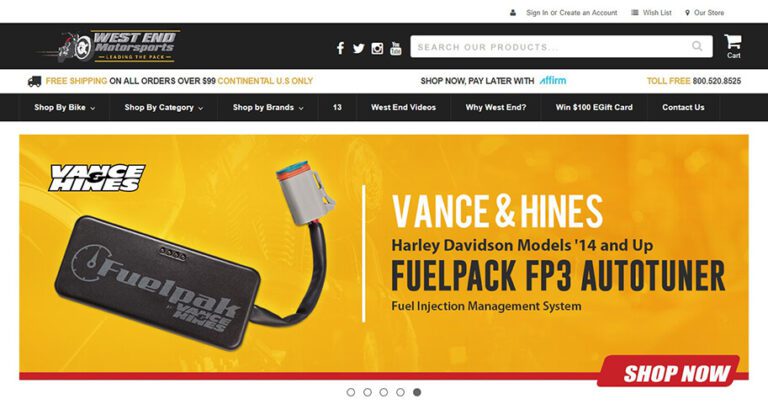This screenshot has width=768, height=404.
Task: Click Sign In or Create an Account link
Action: pos(572,13)
